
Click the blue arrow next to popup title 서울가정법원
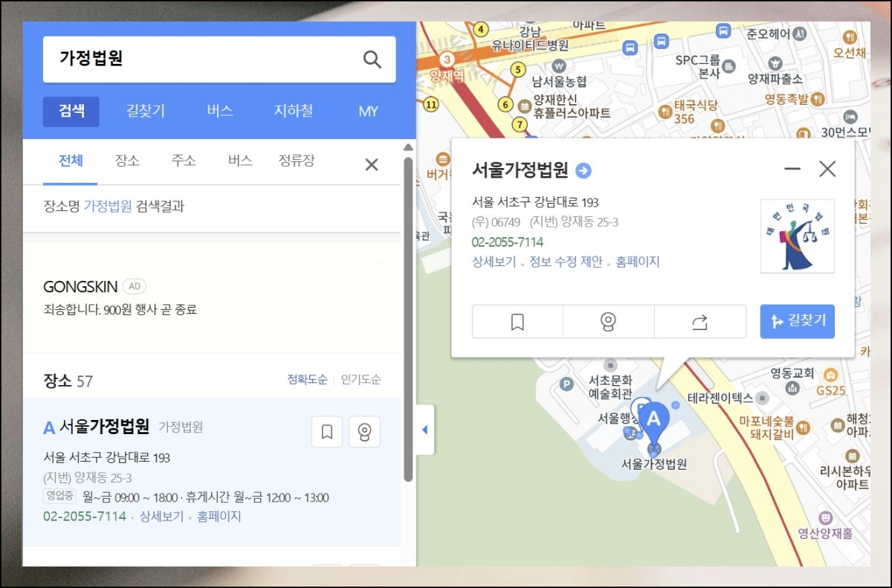584,171
